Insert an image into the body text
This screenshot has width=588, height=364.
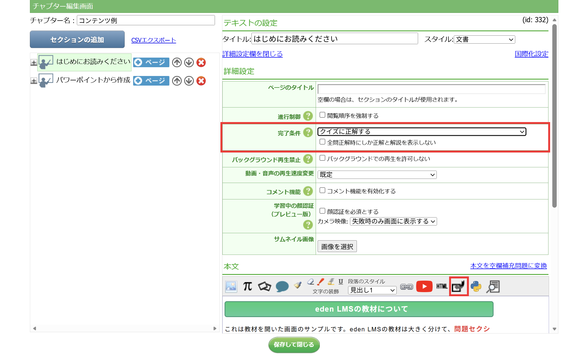pyautogui.click(x=231, y=287)
